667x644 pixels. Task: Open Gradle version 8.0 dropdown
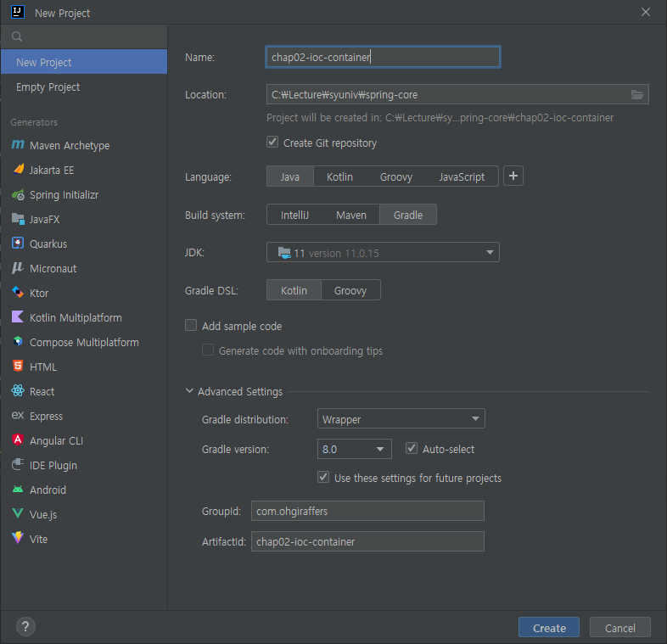point(355,449)
